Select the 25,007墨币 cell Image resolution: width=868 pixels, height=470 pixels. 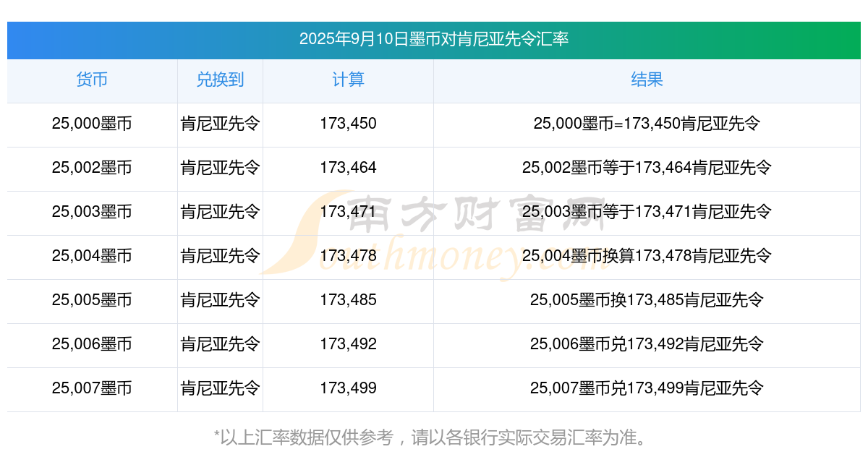pos(92,388)
